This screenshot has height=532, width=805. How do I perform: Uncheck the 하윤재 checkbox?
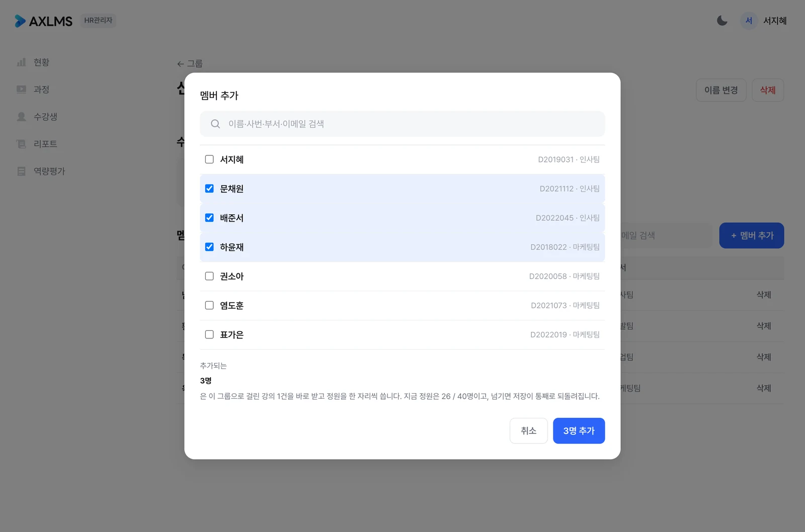209,247
